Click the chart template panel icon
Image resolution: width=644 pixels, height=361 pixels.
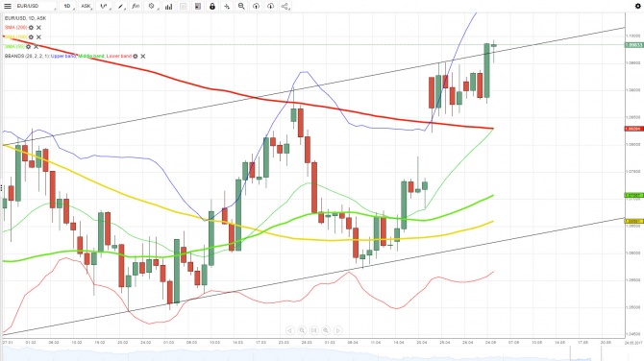[x=198, y=6]
